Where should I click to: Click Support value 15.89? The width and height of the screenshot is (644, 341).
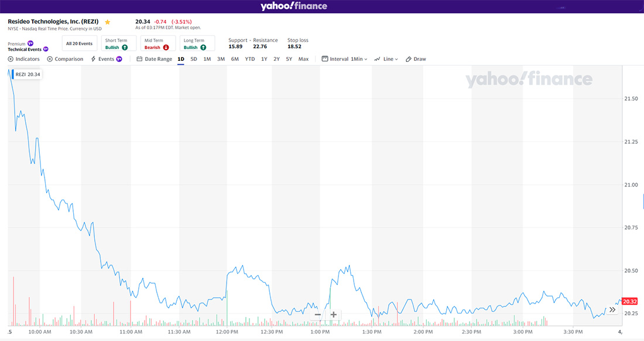tap(235, 46)
